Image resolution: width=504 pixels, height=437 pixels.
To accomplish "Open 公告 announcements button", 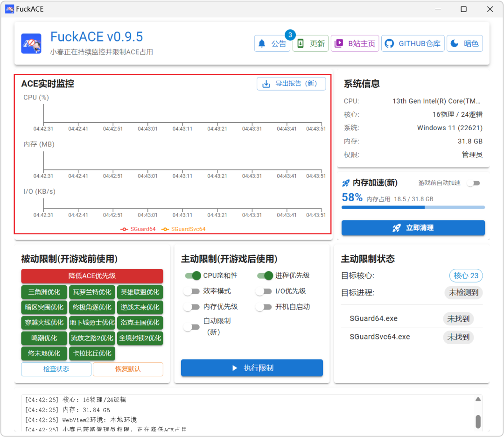I will [x=272, y=43].
